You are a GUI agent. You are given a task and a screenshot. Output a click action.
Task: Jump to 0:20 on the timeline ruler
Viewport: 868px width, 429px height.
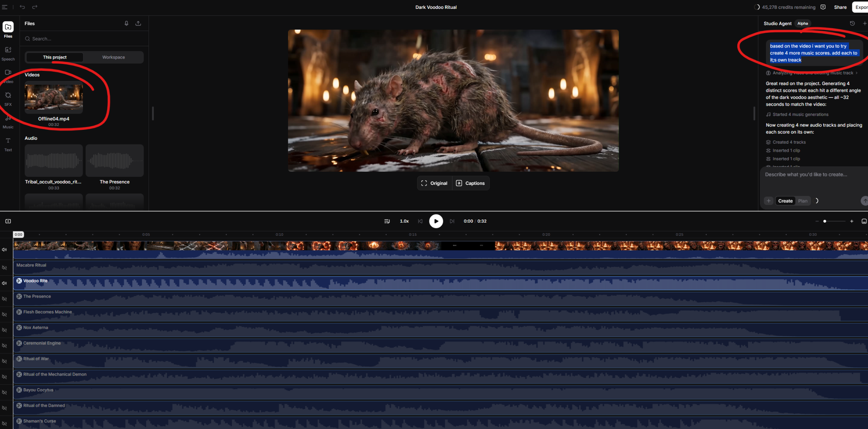pos(546,234)
